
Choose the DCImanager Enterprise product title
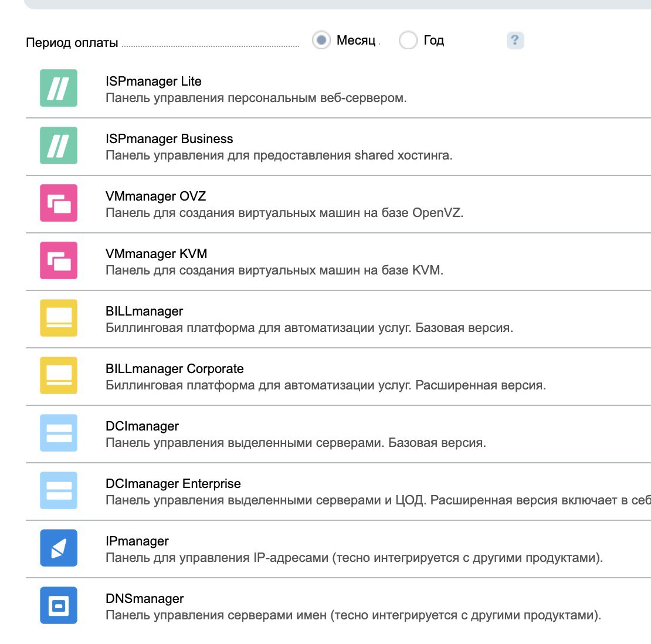173,484
